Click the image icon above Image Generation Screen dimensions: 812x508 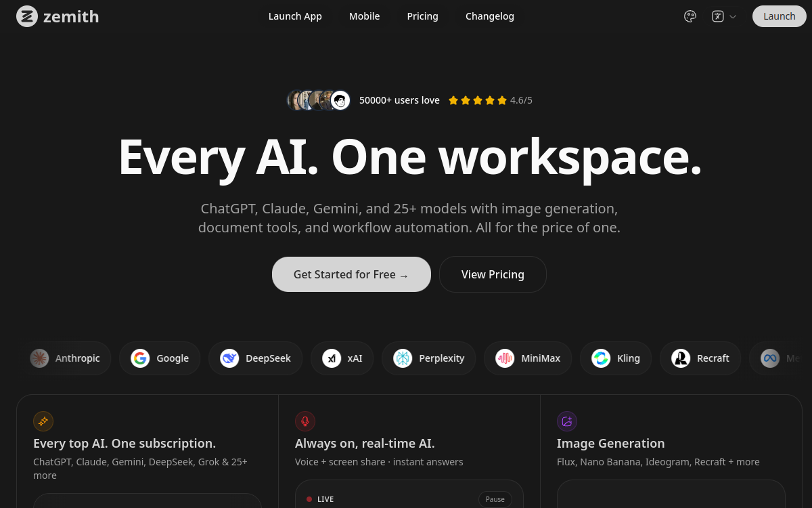coord(567,421)
